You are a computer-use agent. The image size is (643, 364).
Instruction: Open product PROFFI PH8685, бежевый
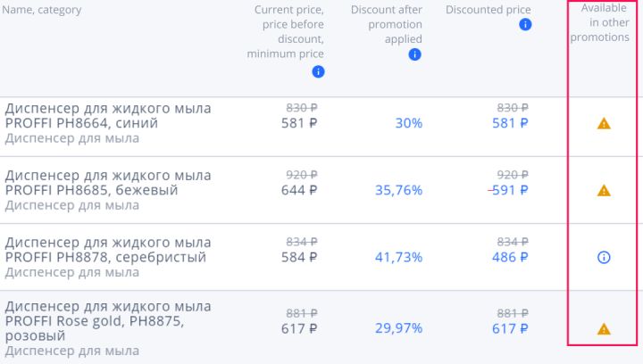(107, 183)
